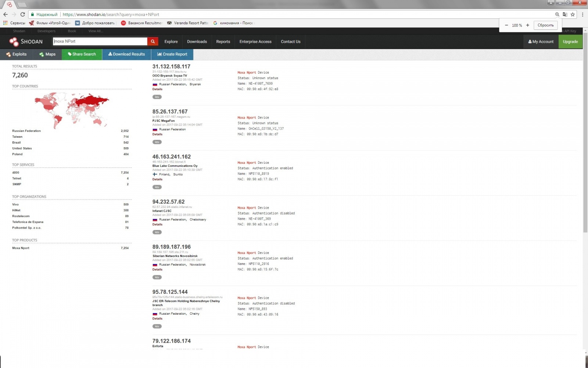The height and width of the screenshot is (368, 588).
Task: Click Share Search button
Action: pos(82,54)
